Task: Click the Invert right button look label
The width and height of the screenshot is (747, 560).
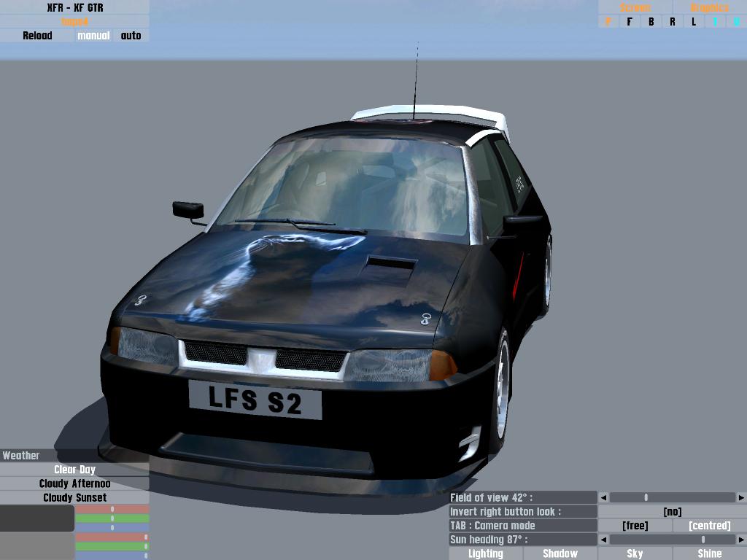Action: (522, 512)
